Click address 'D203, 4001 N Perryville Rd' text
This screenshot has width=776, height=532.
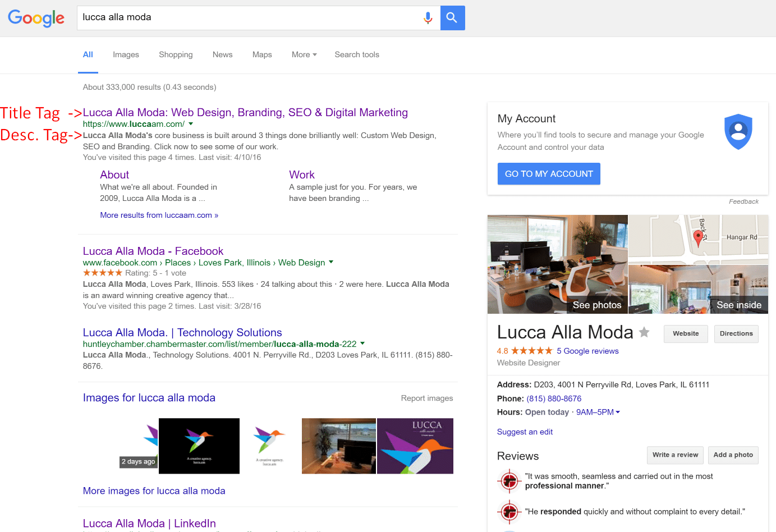(622, 384)
